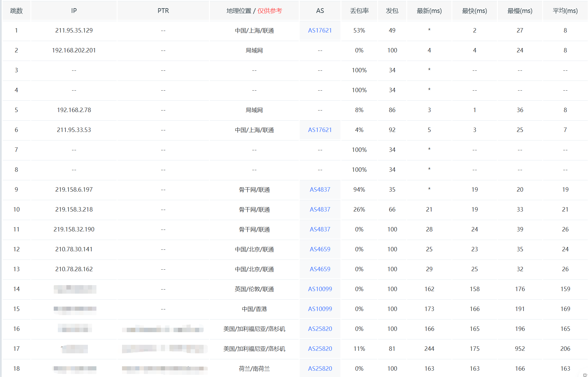Click the 发包 column header
588x377 pixels.
click(392, 11)
